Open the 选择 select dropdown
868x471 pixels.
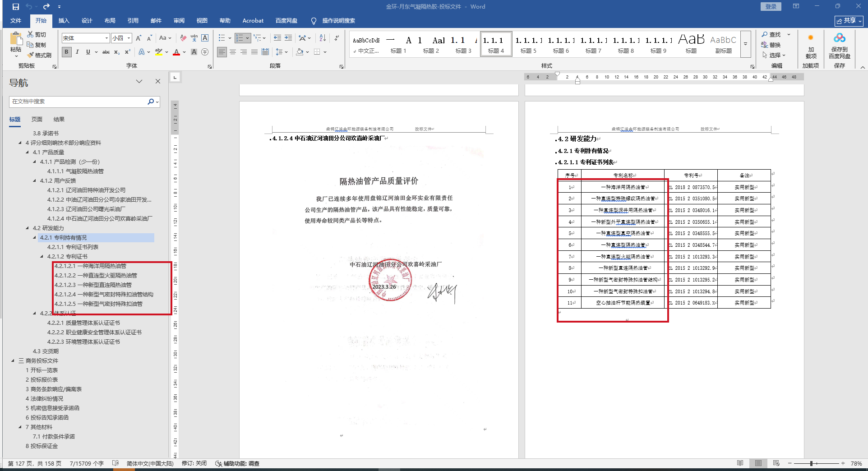[x=774, y=55]
